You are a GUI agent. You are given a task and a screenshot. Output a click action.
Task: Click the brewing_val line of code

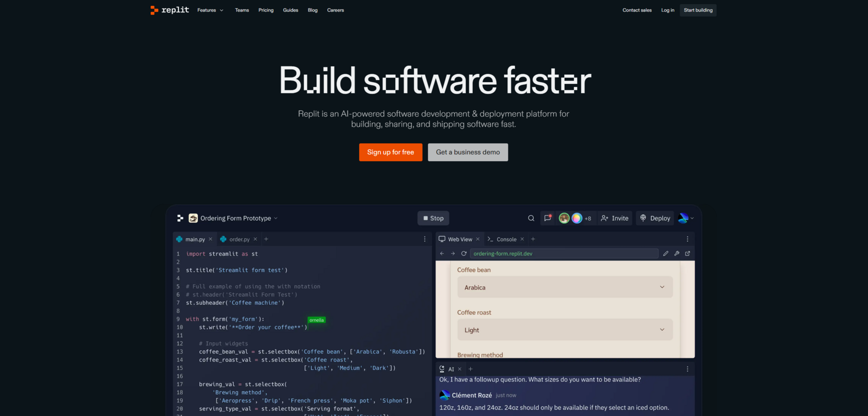tap(243, 384)
